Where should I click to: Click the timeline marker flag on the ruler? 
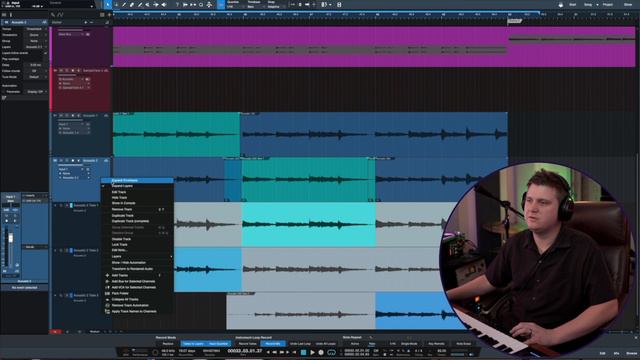pos(514,21)
